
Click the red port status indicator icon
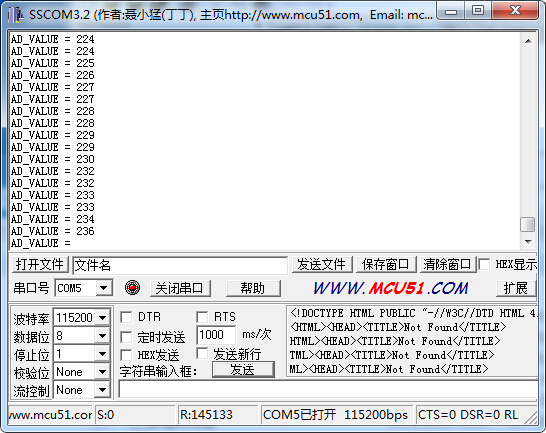coord(132,288)
